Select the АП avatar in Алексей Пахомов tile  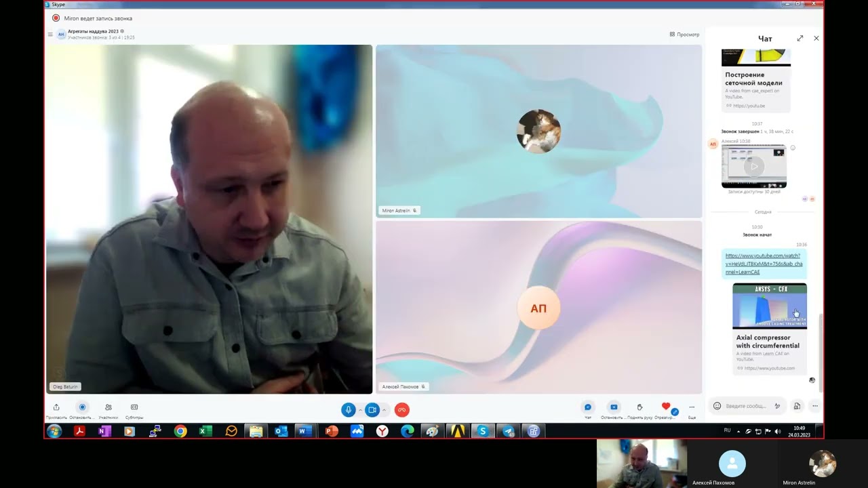coord(538,308)
